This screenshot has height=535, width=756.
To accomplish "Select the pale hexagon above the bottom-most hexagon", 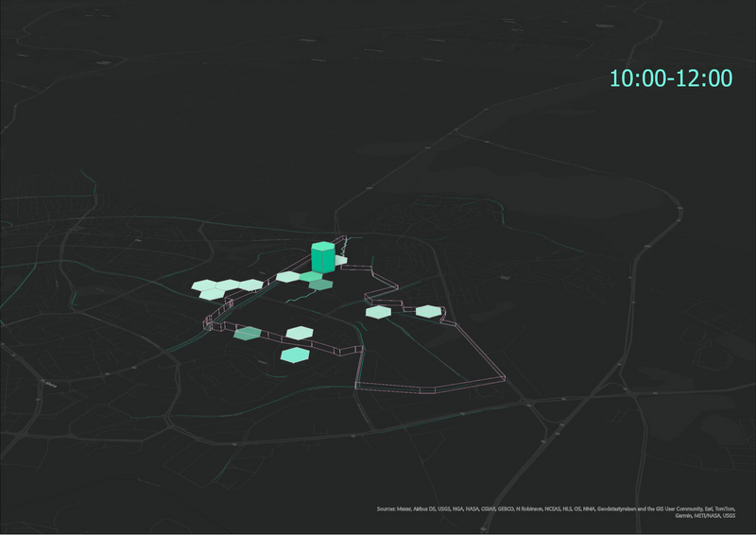I will (x=300, y=333).
